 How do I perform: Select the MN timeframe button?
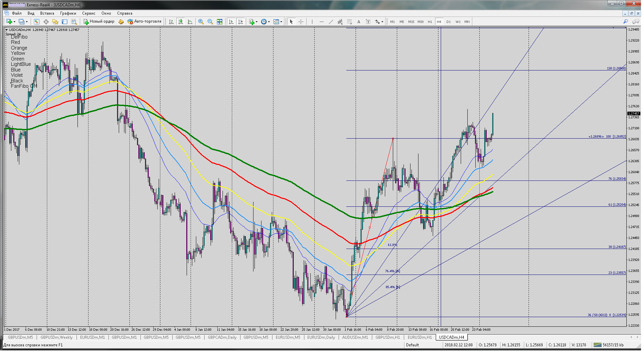(x=467, y=22)
